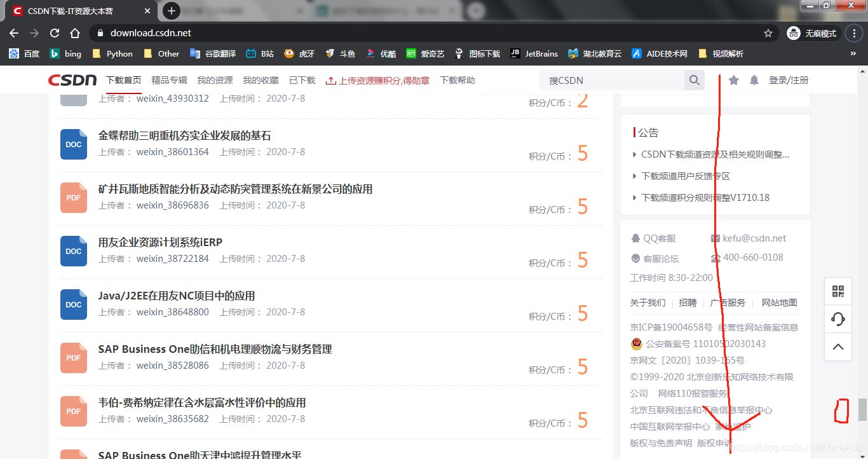
Task: Open 韦伯-费希纳定律 resource title
Action: 202,402
